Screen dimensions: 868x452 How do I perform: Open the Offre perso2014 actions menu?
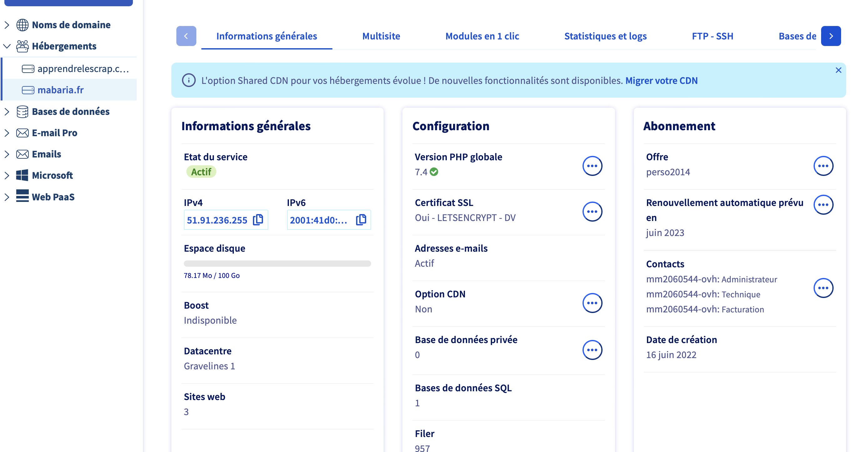click(x=823, y=166)
